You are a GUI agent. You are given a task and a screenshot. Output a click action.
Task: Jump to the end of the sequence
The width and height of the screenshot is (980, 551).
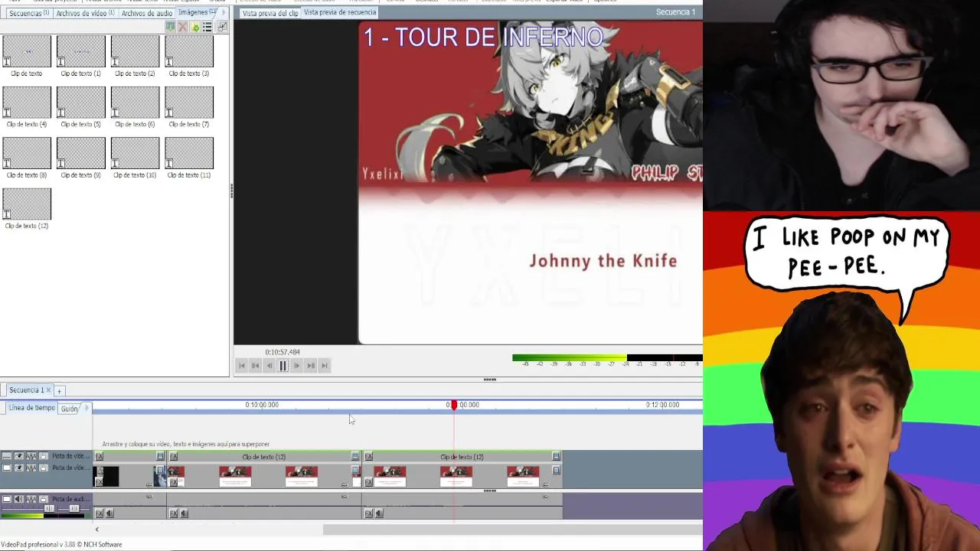pyautogui.click(x=325, y=366)
